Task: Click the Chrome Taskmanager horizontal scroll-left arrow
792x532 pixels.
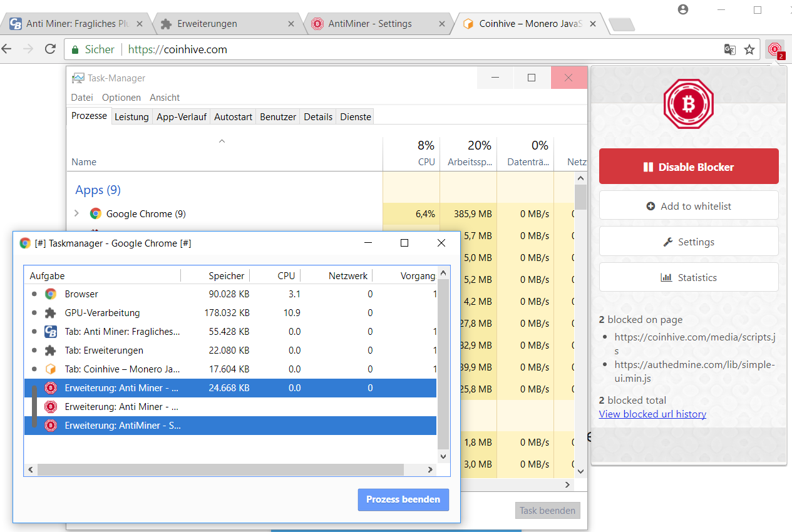Action: (30, 469)
